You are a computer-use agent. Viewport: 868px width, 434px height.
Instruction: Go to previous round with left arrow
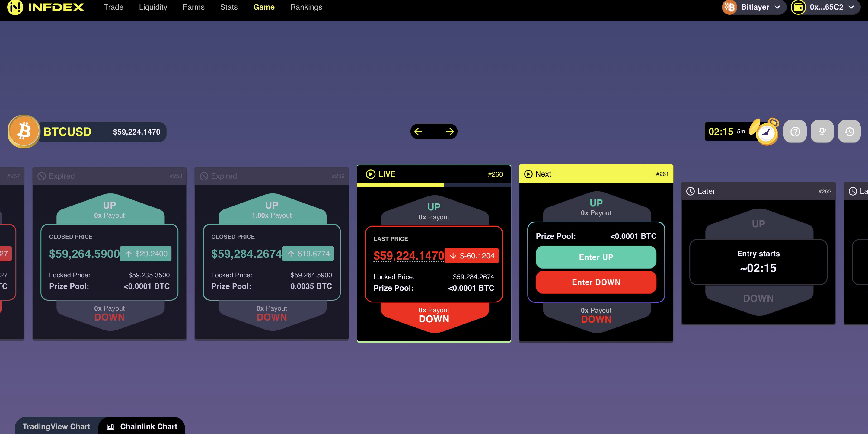(418, 131)
